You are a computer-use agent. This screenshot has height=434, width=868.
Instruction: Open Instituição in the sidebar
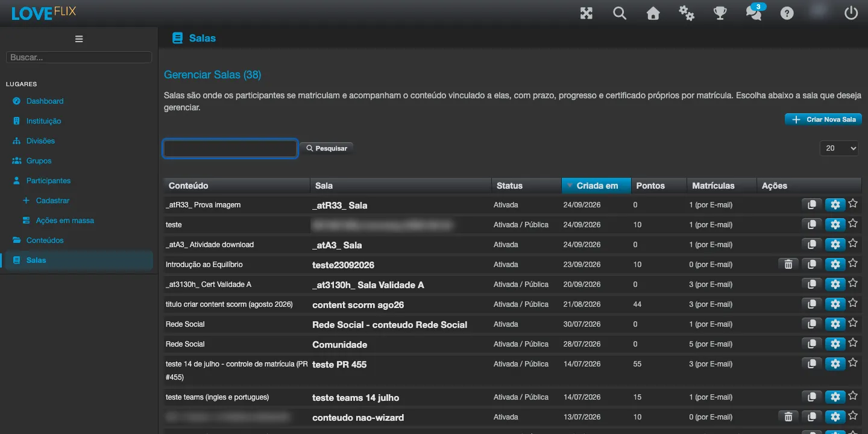coord(43,121)
